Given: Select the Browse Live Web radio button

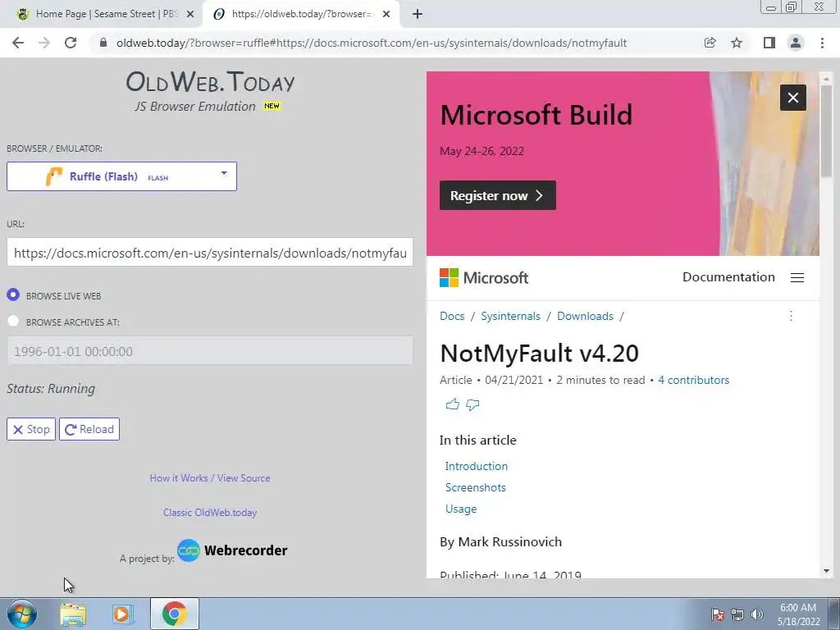Looking at the screenshot, I should (13, 294).
